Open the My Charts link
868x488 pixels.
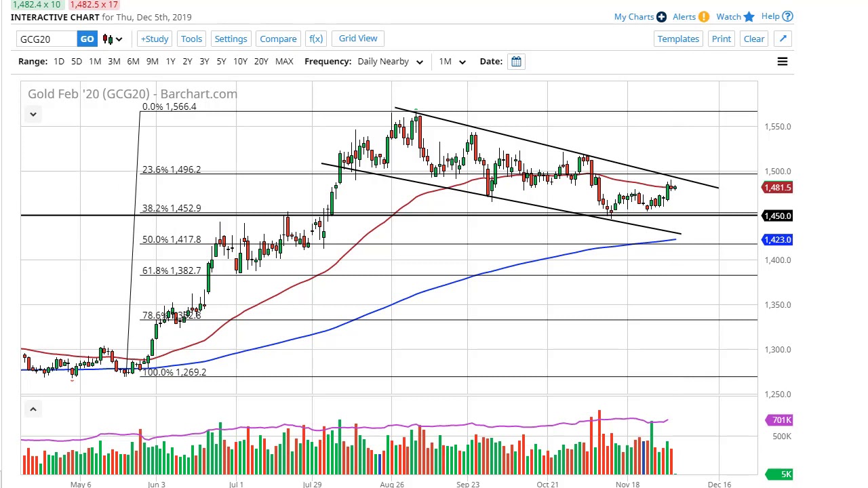coord(634,16)
